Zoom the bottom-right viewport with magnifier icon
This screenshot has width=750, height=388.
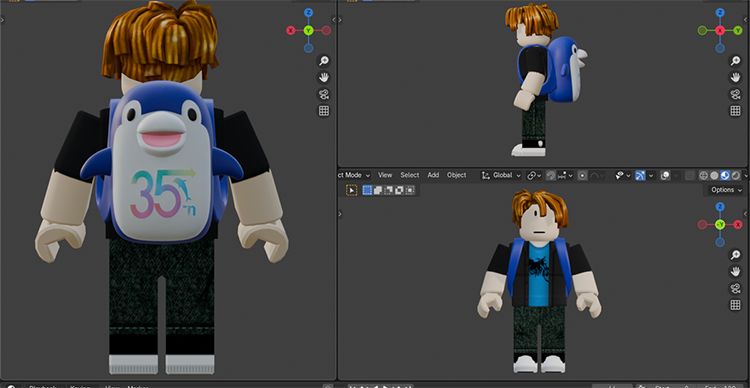coord(735,255)
